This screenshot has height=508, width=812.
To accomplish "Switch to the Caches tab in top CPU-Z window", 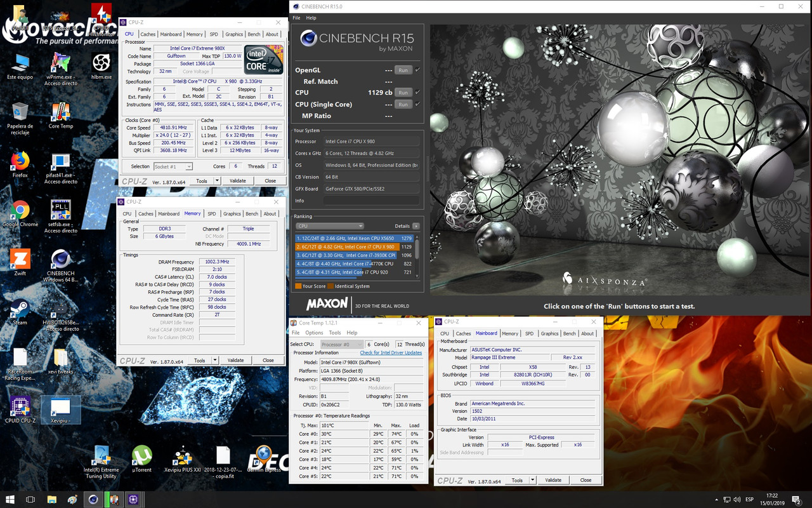I will click(x=148, y=34).
